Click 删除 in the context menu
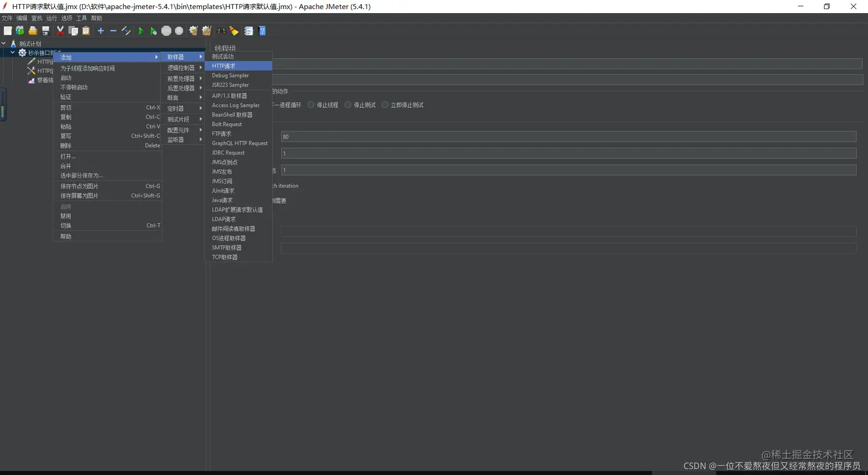The image size is (868, 475). (x=107, y=146)
